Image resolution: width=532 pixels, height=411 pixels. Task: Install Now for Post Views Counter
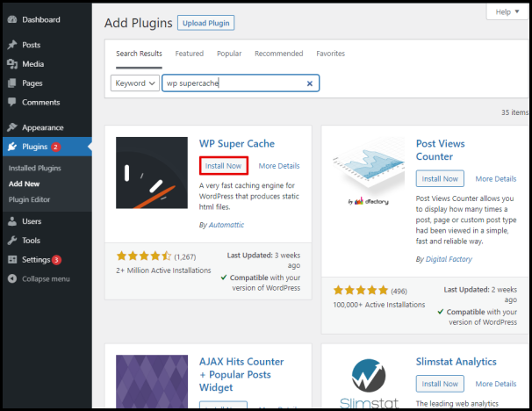440,179
